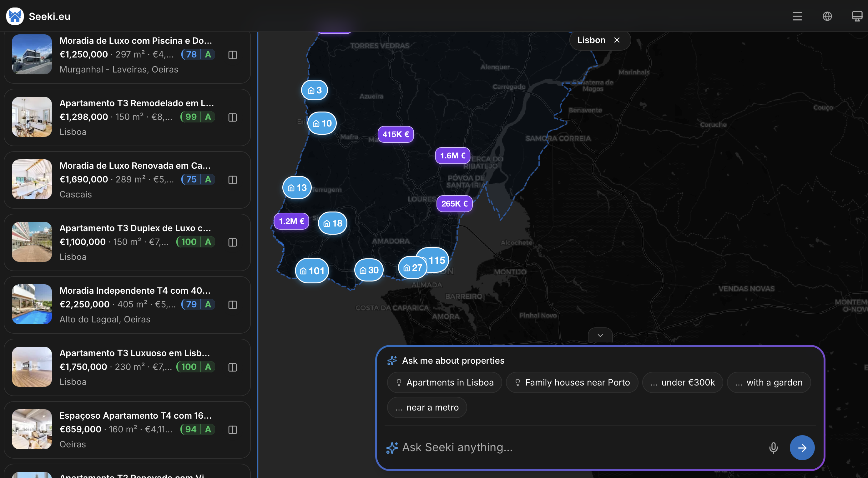The width and height of the screenshot is (868, 478).
Task: Open the map cluster with 27 properties
Action: 413,268
